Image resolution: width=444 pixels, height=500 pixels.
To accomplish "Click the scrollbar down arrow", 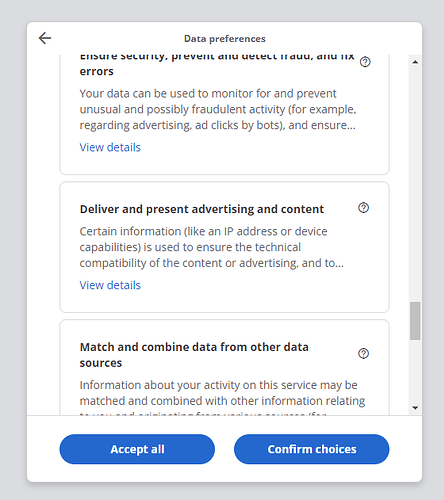I will pos(415,408).
